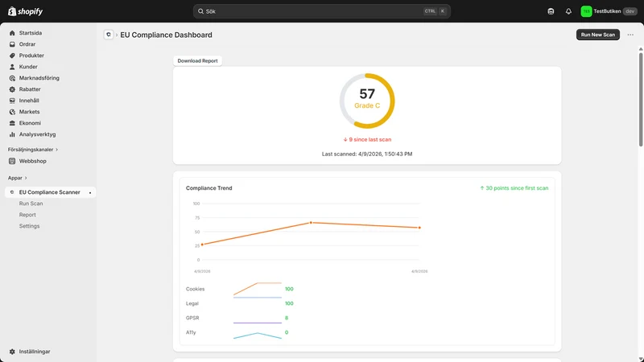Click the Inställningar gear icon

click(12, 352)
